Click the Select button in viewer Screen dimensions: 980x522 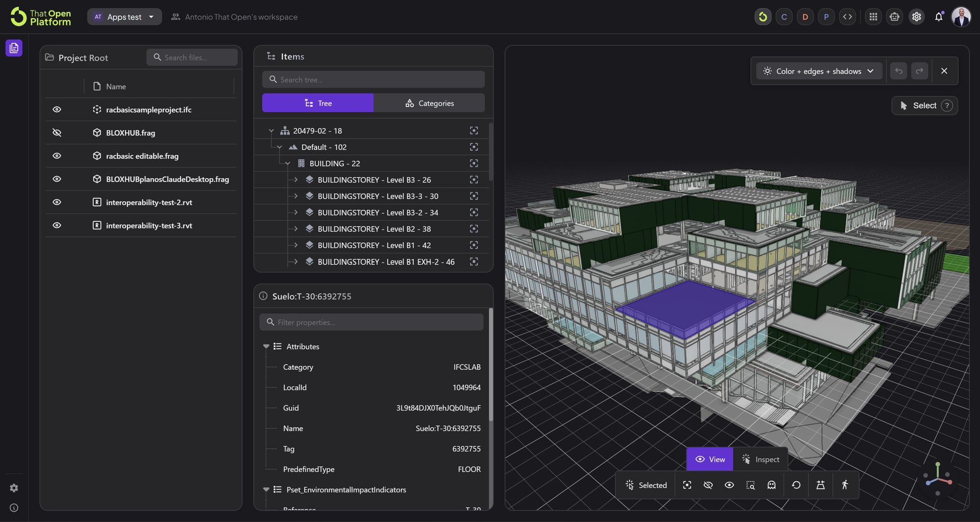click(924, 105)
